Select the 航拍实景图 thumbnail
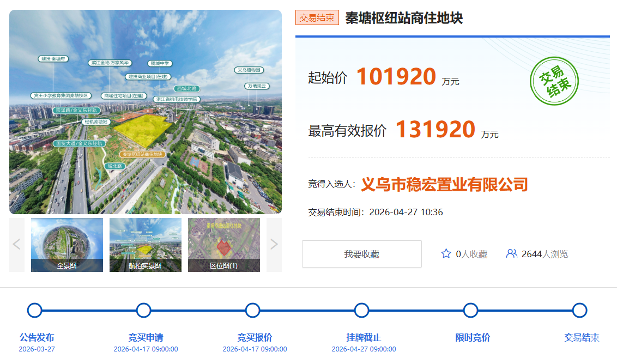 tap(146, 245)
